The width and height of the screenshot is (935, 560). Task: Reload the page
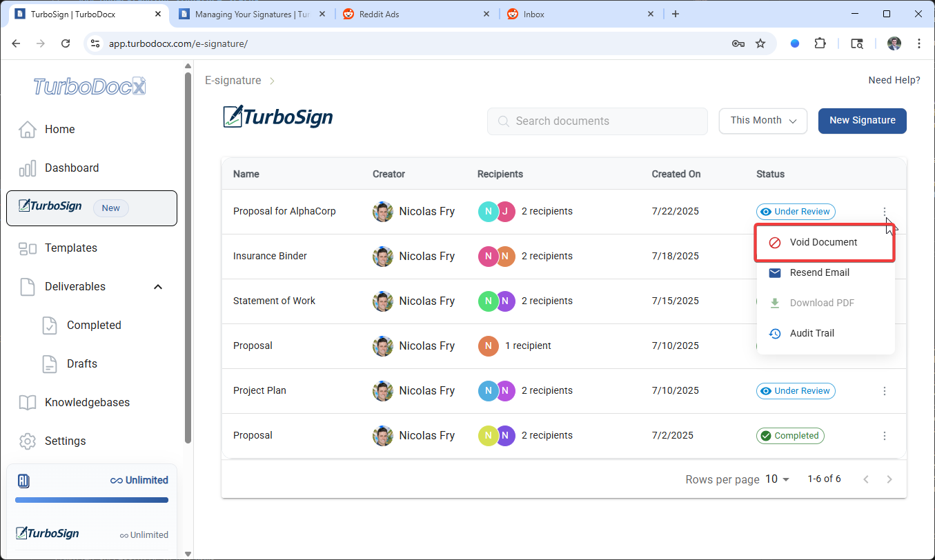(x=66, y=43)
